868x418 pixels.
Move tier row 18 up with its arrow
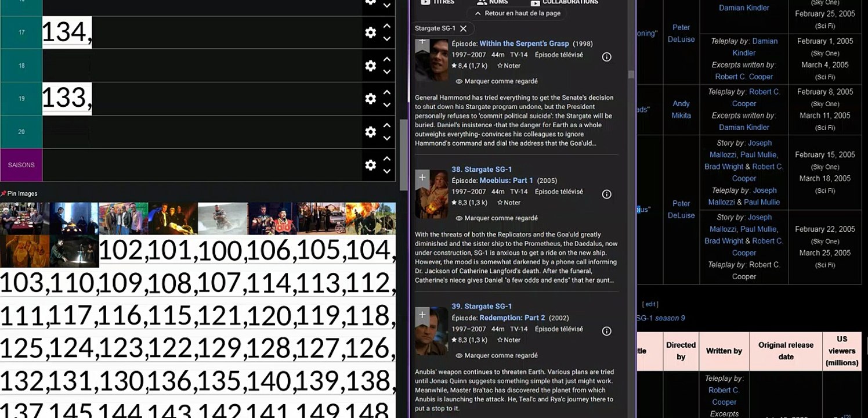(x=386, y=59)
